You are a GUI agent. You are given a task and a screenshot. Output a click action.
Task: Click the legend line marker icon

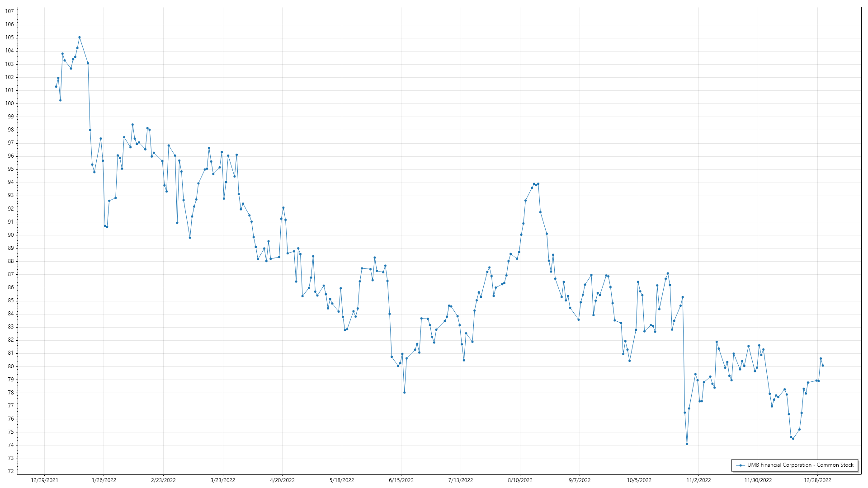[741, 465]
